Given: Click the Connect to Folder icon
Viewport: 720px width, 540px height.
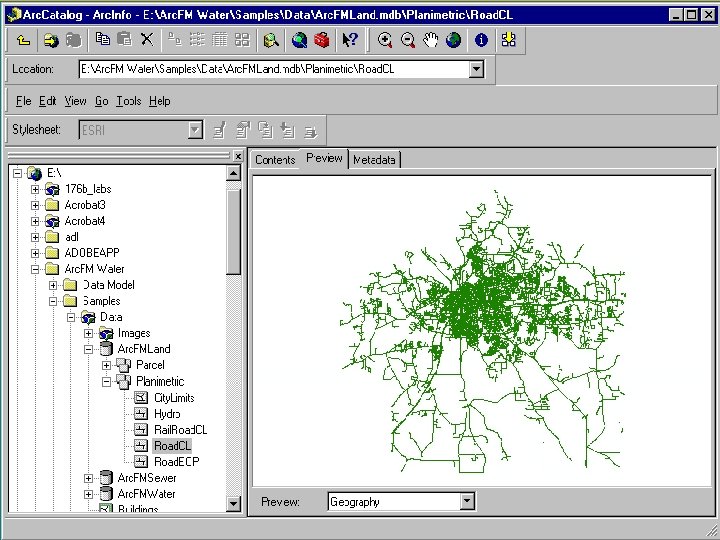Looking at the screenshot, I should click(51, 40).
